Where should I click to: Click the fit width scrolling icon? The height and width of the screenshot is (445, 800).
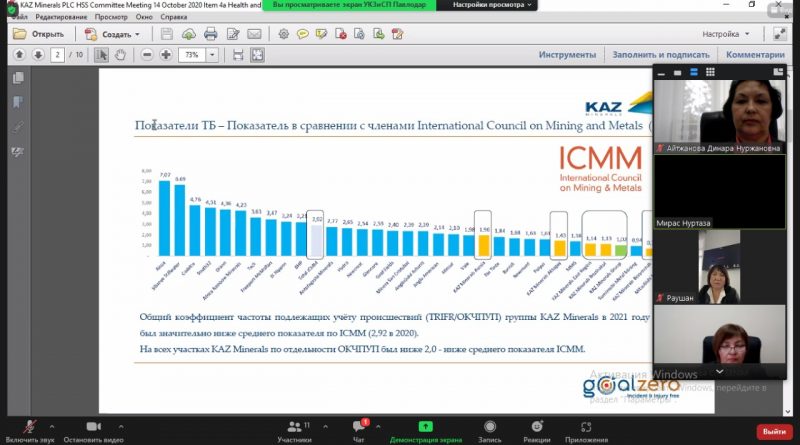click(x=238, y=55)
